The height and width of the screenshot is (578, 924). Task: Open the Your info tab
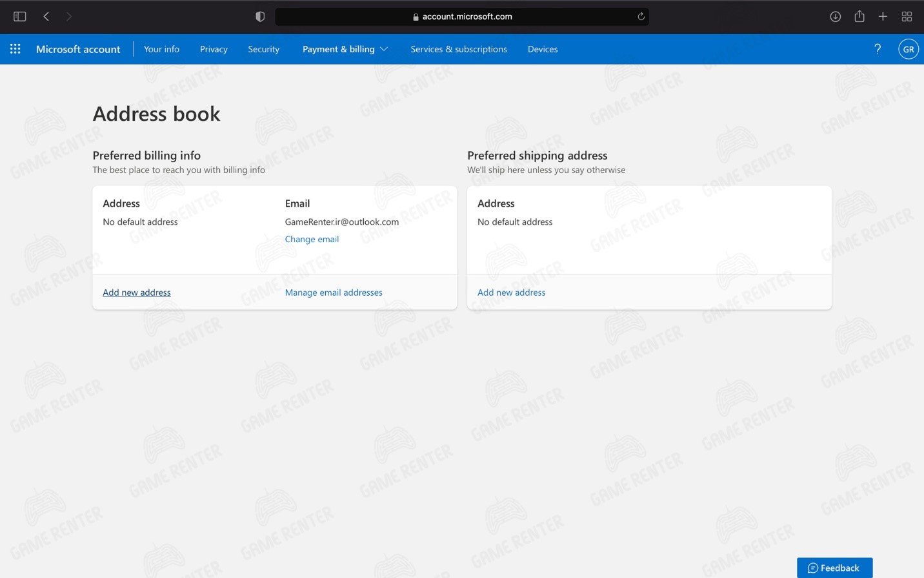tap(161, 49)
